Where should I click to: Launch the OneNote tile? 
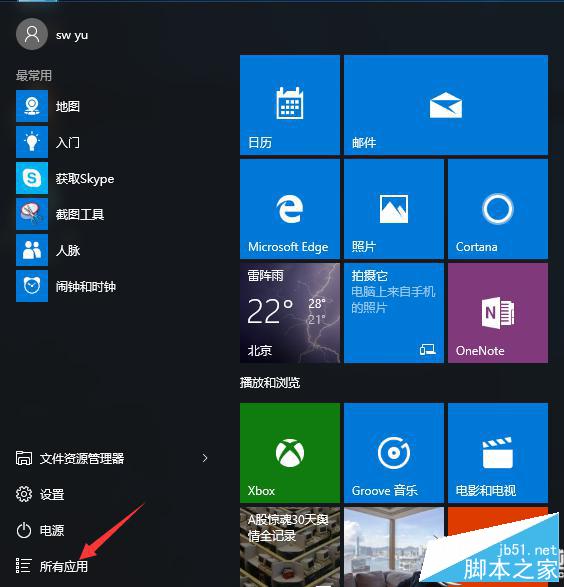click(498, 313)
